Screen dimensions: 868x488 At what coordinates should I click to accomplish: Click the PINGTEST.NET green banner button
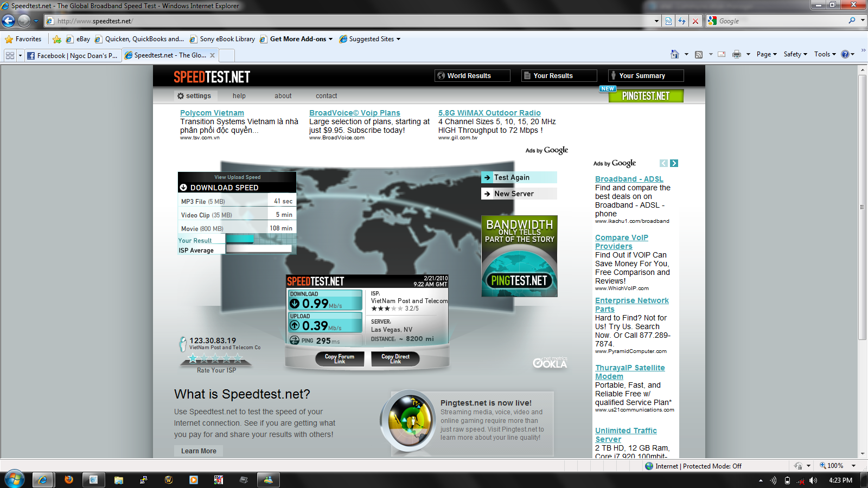pyautogui.click(x=646, y=96)
